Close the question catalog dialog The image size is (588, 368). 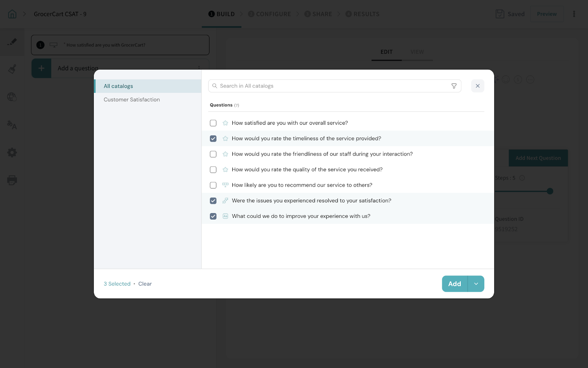coord(477,86)
